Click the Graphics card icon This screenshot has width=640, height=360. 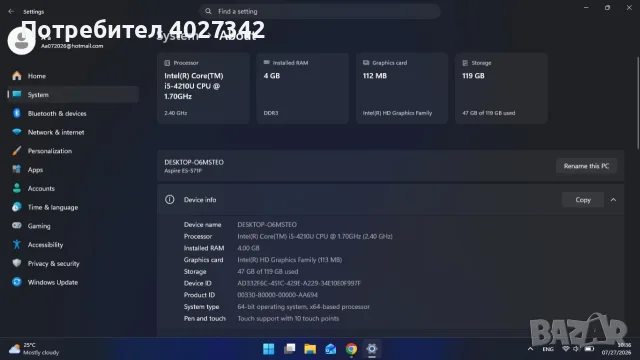[366, 62]
